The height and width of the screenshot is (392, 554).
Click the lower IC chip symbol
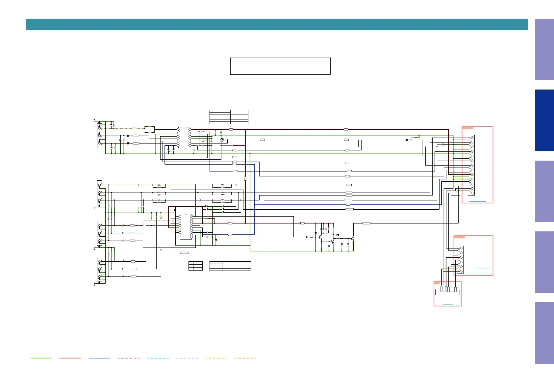pos(186,226)
